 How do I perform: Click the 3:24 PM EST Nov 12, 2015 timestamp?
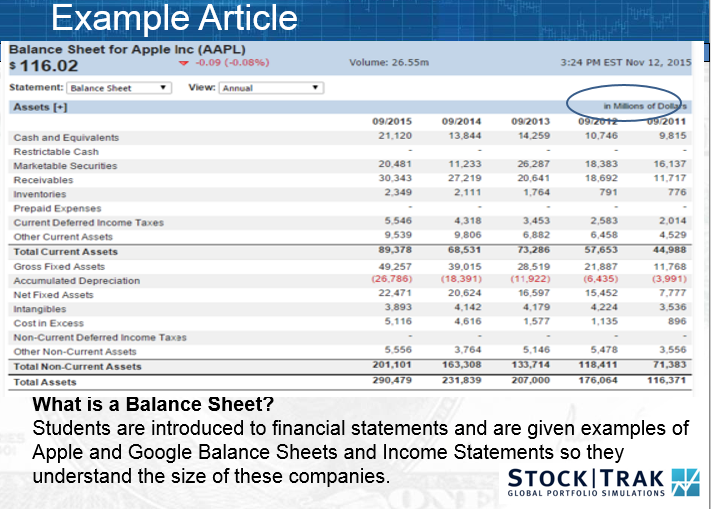click(x=626, y=63)
